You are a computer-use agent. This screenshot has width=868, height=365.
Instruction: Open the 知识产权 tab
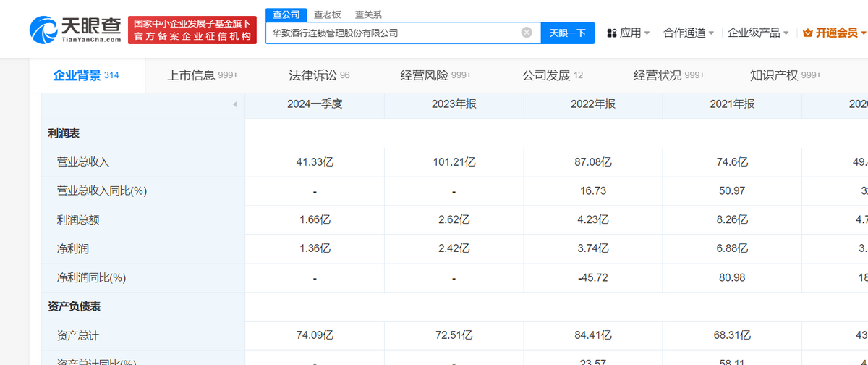[786, 75]
